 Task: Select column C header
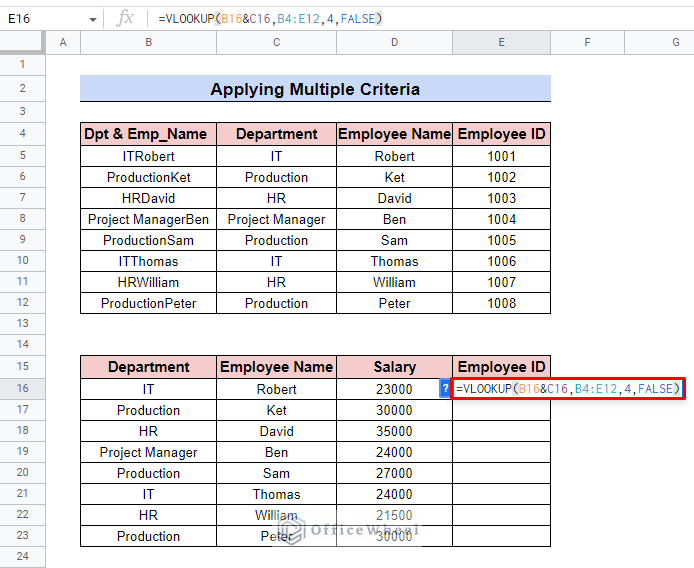pyautogui.click(x=276, y=43)
